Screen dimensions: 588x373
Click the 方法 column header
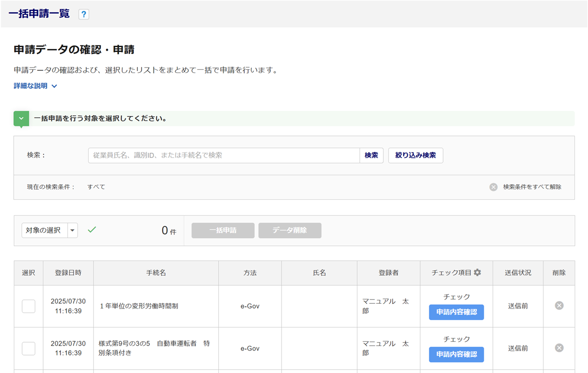(250, 273)
